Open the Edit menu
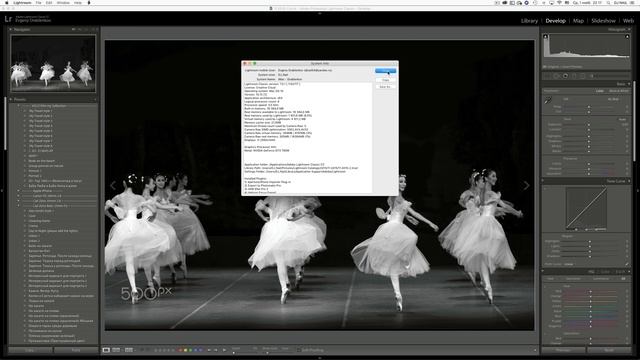 click(49, 2)
